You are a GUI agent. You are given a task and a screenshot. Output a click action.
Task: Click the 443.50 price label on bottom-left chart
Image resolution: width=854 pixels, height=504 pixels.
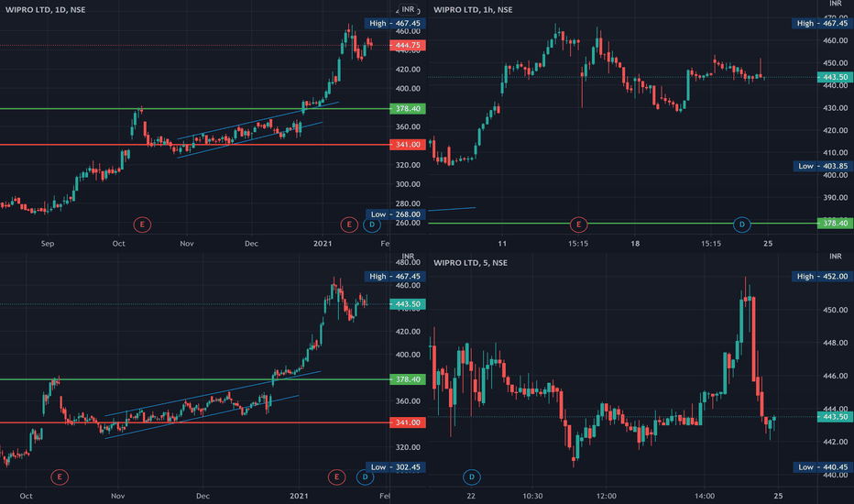coord(408,304)
